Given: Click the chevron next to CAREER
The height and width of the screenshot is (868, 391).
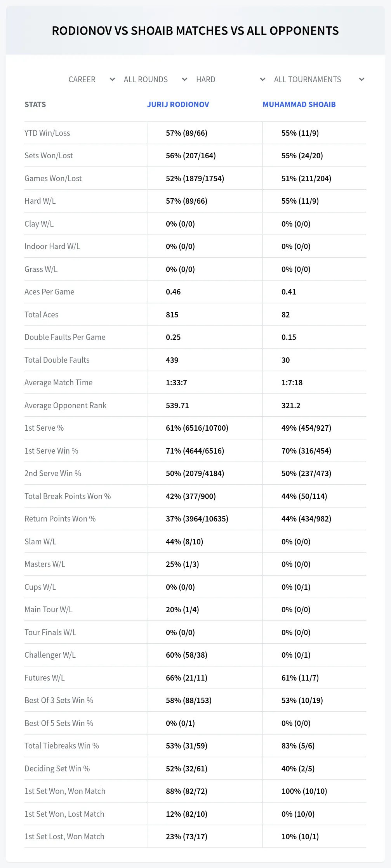Looking at the screenshot, I should (x=113, y=80).
